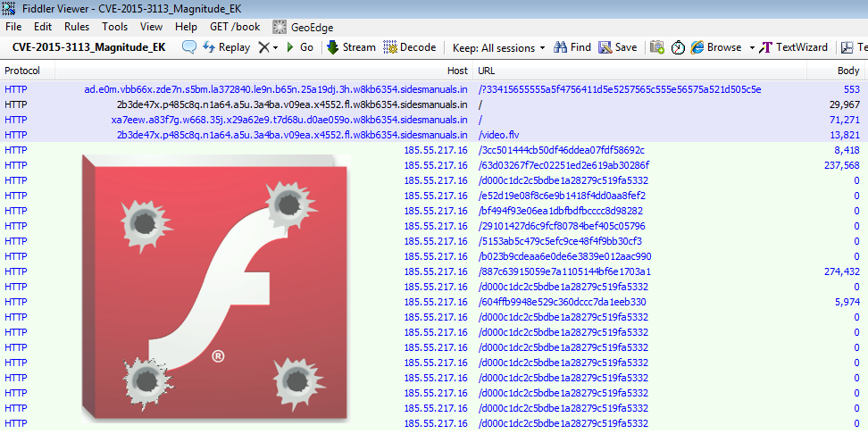Viewport: 868px width, 434px height.
Task: Click the timer stopwatch icon
Action: pos(678,47)
